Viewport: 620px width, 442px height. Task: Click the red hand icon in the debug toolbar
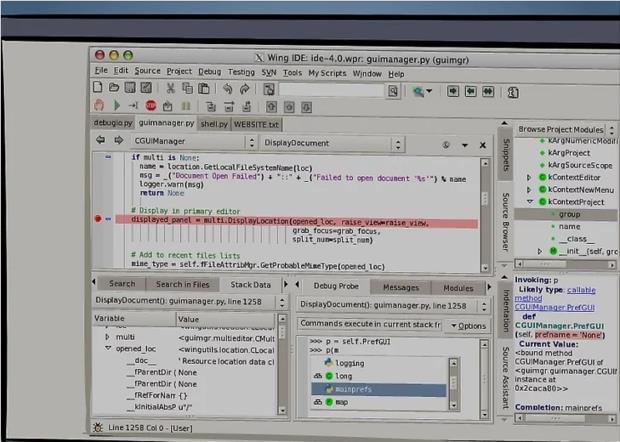click(99, 105)
